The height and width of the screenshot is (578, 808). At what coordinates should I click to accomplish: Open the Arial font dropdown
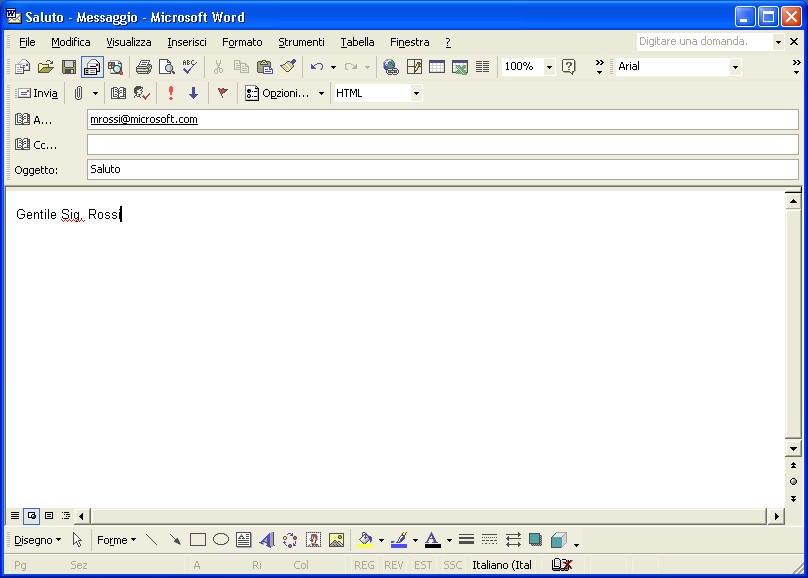735,67
